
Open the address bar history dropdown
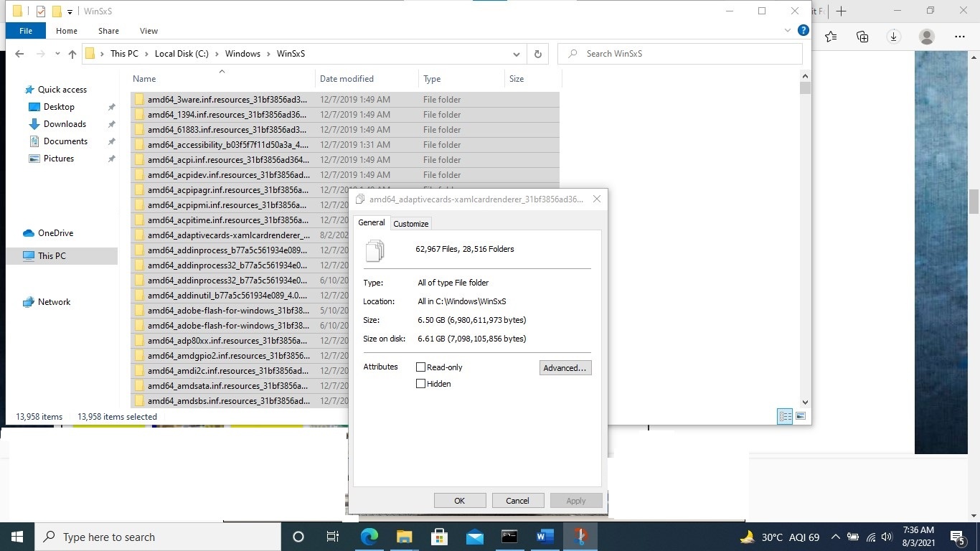[x=516, y=54]
